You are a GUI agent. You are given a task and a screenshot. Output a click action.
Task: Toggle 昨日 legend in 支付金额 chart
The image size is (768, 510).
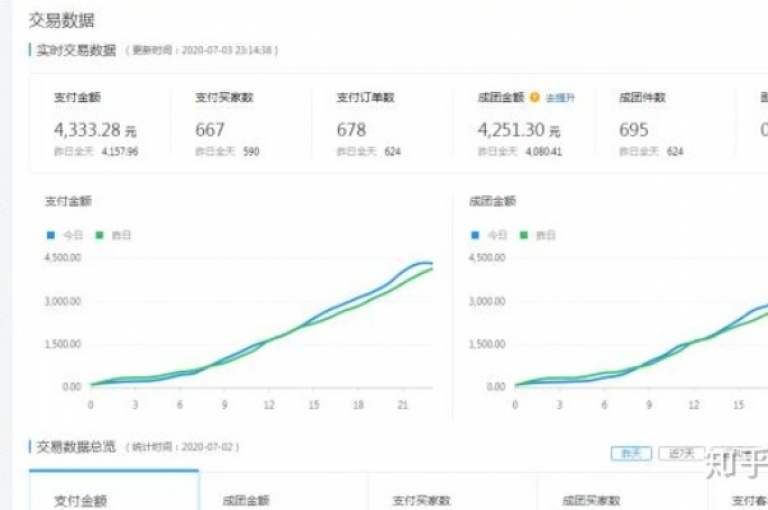(x=113, y=235)
